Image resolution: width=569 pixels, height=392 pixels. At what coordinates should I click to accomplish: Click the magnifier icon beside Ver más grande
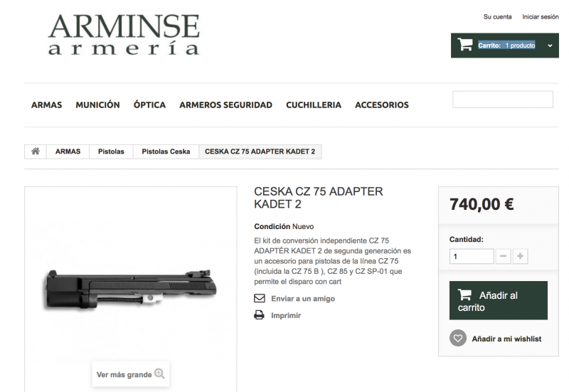click(x=159, y=374)
